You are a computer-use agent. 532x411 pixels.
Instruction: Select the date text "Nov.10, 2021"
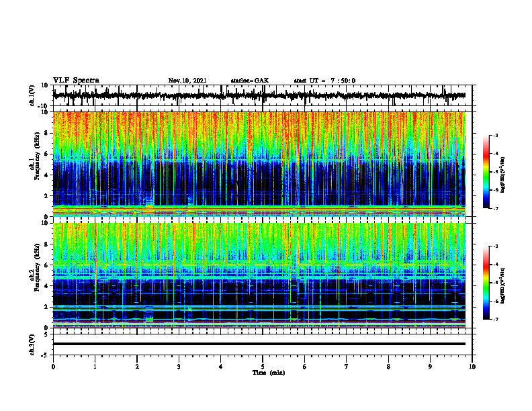coord(187,81)
